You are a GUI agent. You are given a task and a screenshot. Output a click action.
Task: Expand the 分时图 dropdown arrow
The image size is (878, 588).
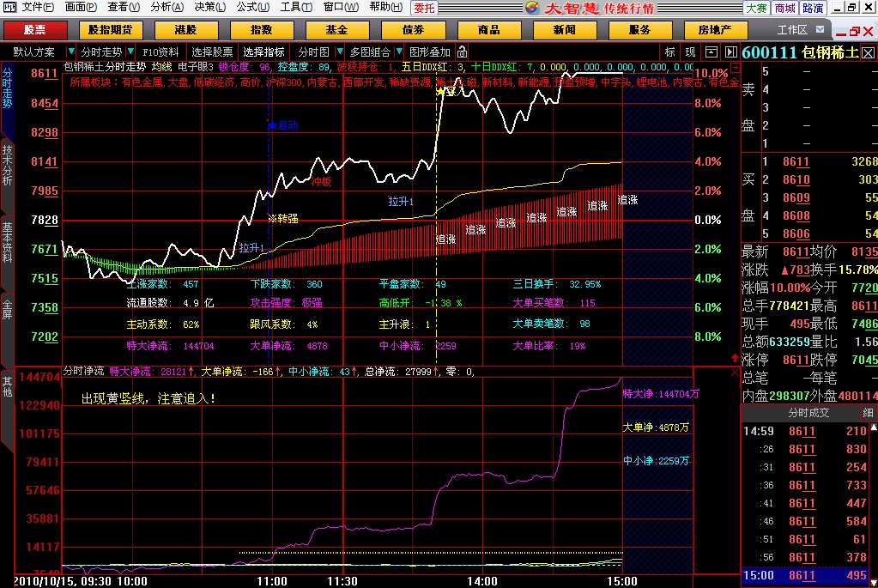point(339,52)
